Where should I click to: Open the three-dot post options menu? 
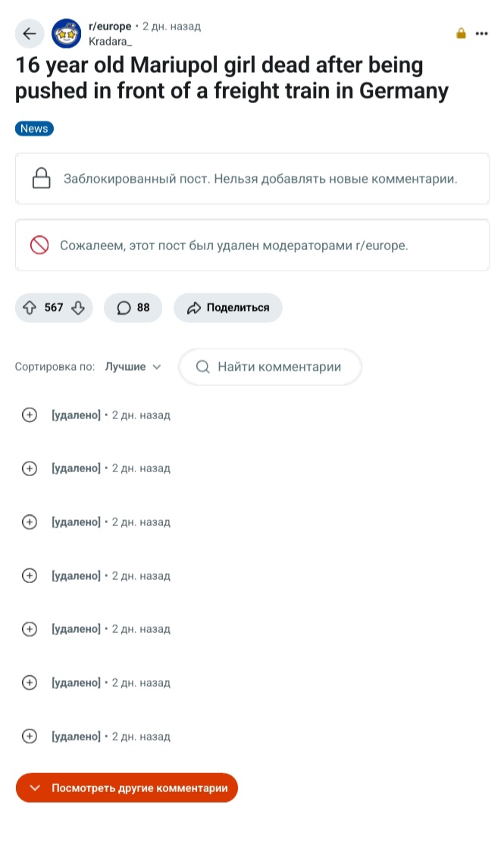pyautogui.click(x=482, y=33)
